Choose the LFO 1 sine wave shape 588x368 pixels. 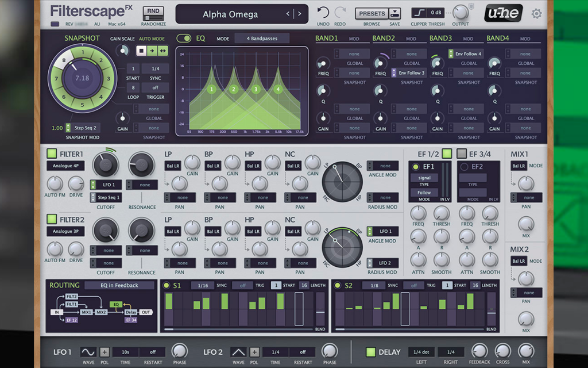(88, 352)
